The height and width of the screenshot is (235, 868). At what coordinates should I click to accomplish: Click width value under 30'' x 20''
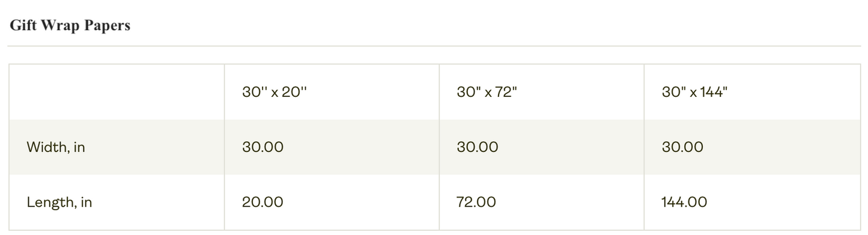pos(263,147)
